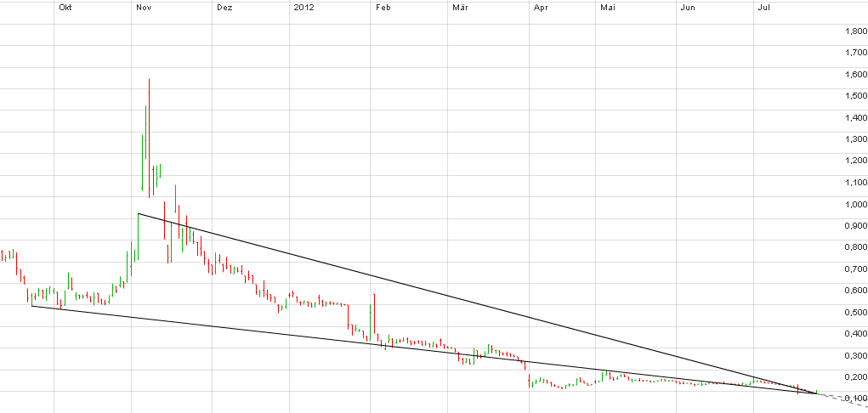Click the upper trendline's start point in November

pos(138,213)
